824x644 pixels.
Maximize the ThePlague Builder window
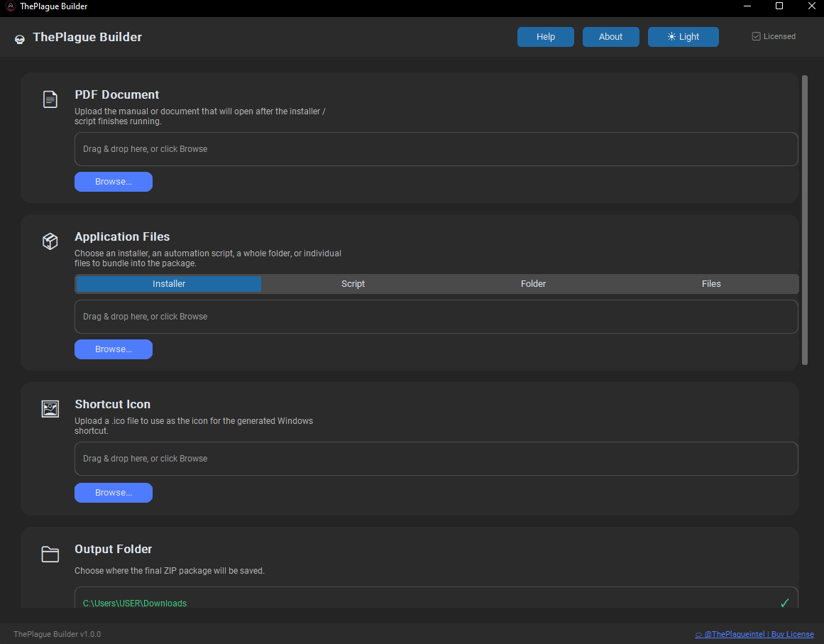779,6
